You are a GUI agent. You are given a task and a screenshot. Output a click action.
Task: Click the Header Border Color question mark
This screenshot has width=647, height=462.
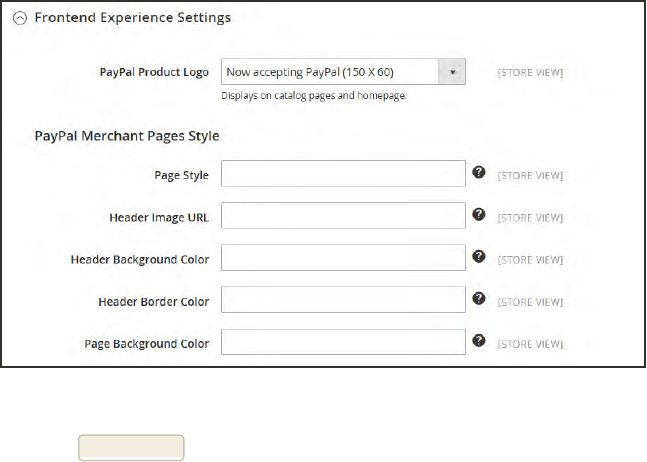pyautogui.click(x=479, y=298)
